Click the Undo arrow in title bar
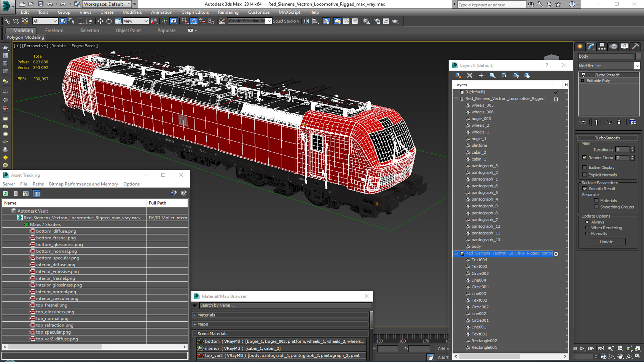 coord(50,4)
